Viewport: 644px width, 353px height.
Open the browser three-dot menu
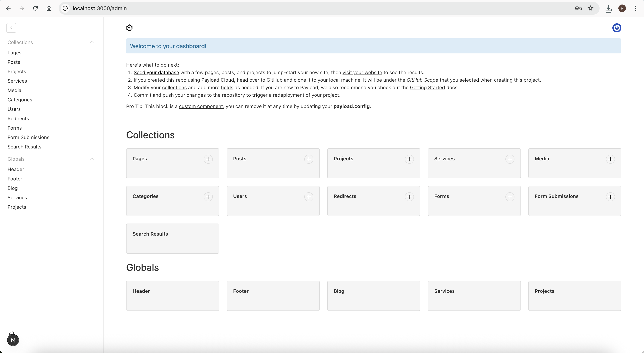[635, 8]
